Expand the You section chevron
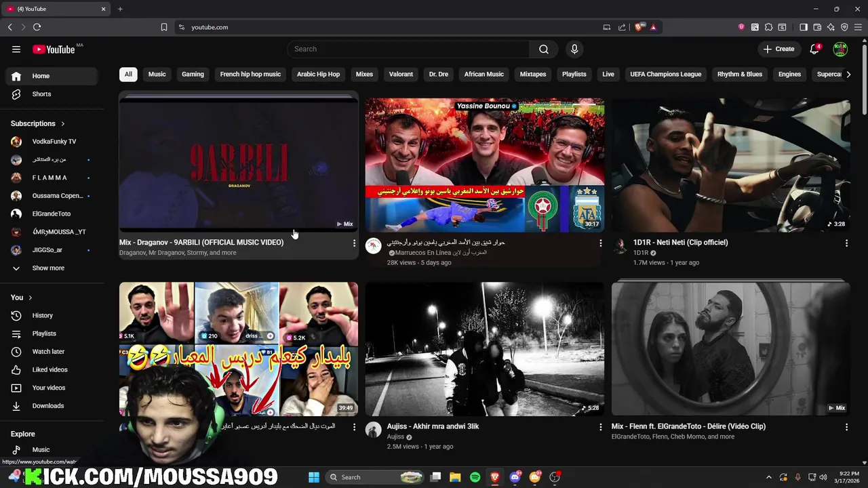The width and height of the screenshot is (868, 488). tap(31, 298)
